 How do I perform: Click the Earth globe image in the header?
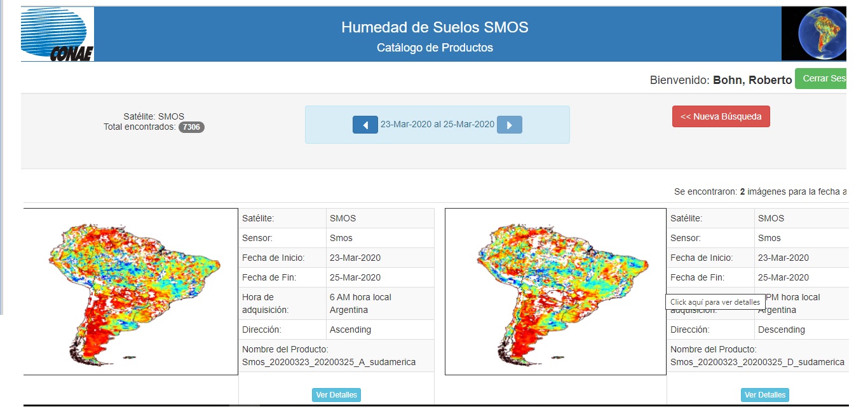814,34
